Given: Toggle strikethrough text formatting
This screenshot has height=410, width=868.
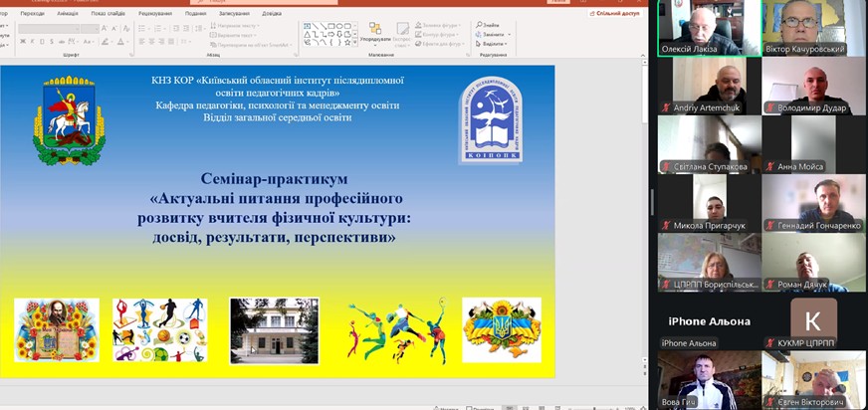Looking at the screenshot, I should pyautogui.click(x=59, y=41).
